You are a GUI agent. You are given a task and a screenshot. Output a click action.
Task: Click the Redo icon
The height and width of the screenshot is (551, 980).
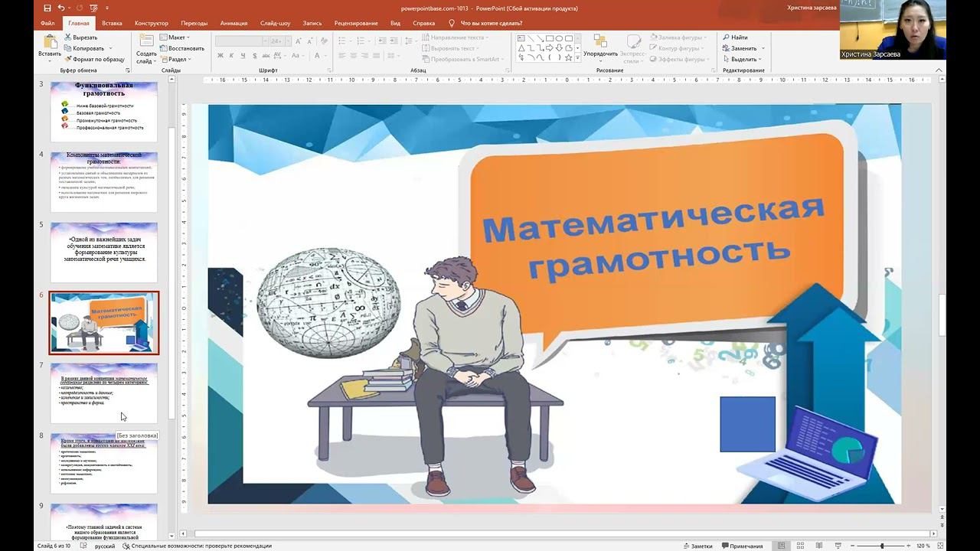[81, 8]
